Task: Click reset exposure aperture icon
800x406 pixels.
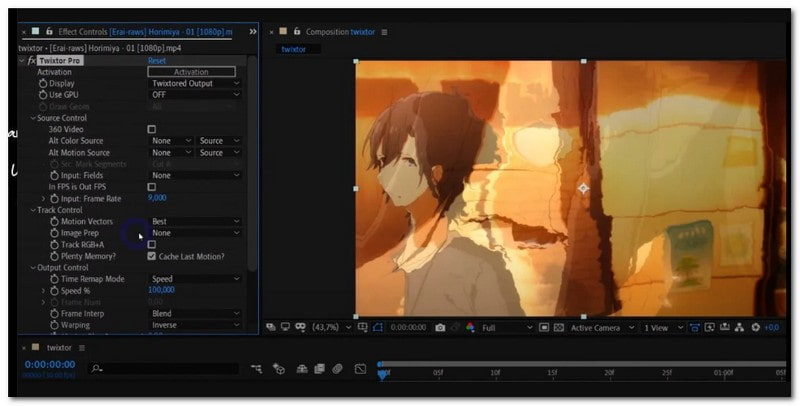Action: pyautogui.click(x=755, y=327)
